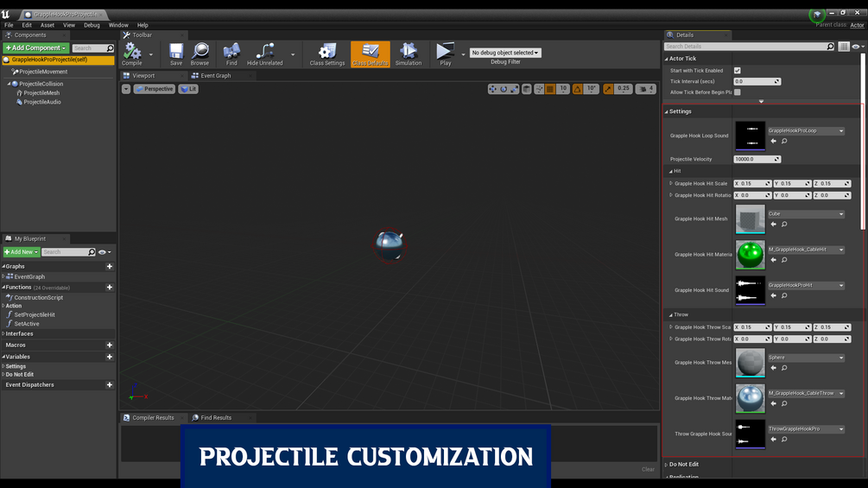Open the Debug menu
The height and width of the screenshot is (488, 868).
click(x=92, y=25)
